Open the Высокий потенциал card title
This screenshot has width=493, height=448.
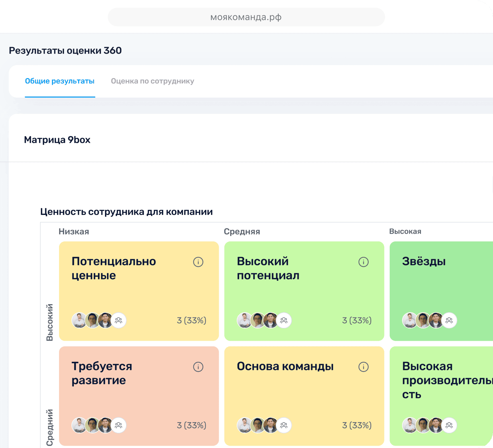(x=268, y=268)
